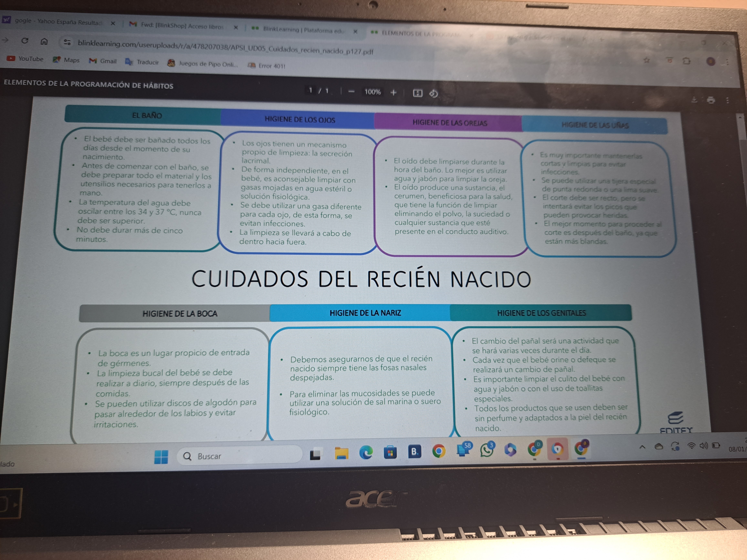
Task: Open the Error 401! bookmark
Action: coord(266,66)
